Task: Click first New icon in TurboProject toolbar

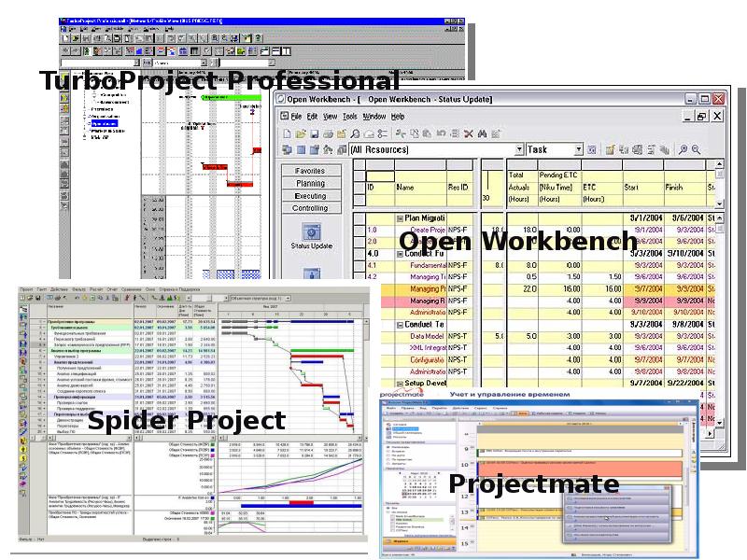Action: pos(65,38)
